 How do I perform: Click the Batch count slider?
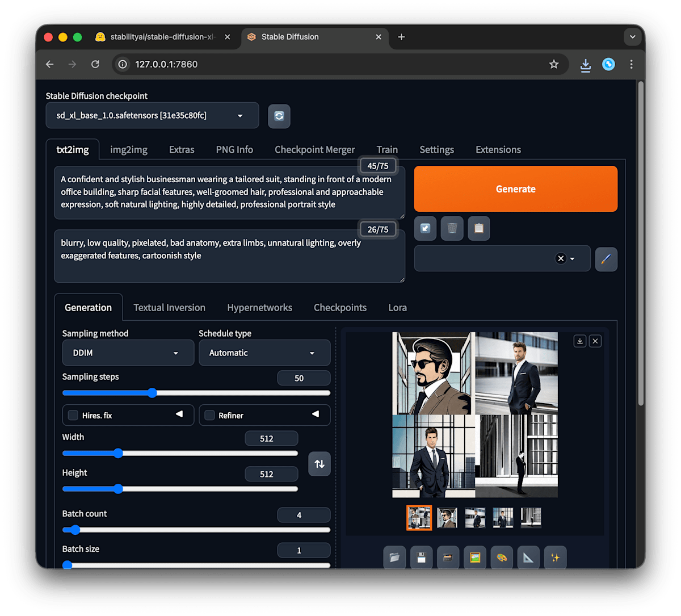tap(196, 530)
